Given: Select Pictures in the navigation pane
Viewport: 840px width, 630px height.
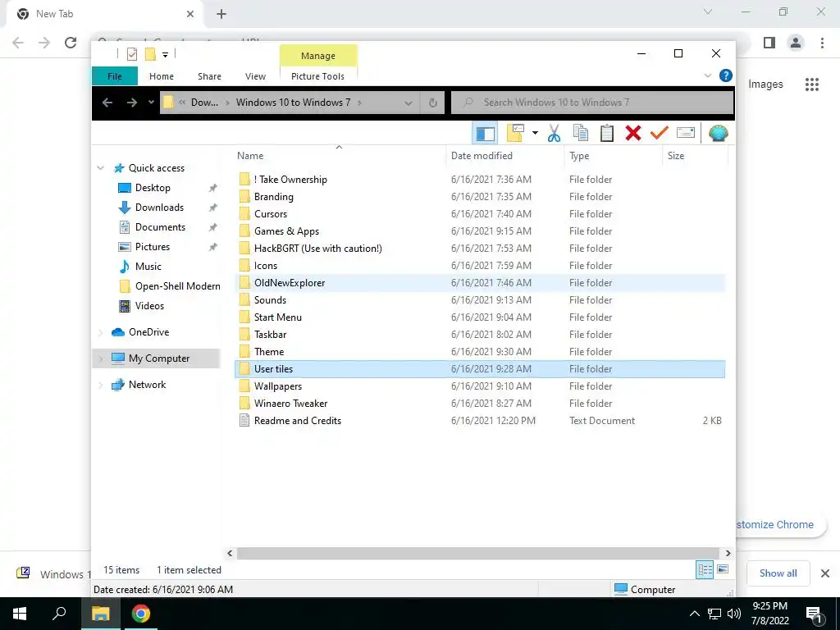Looking at the screenshot, I should (x=152, y=247).
